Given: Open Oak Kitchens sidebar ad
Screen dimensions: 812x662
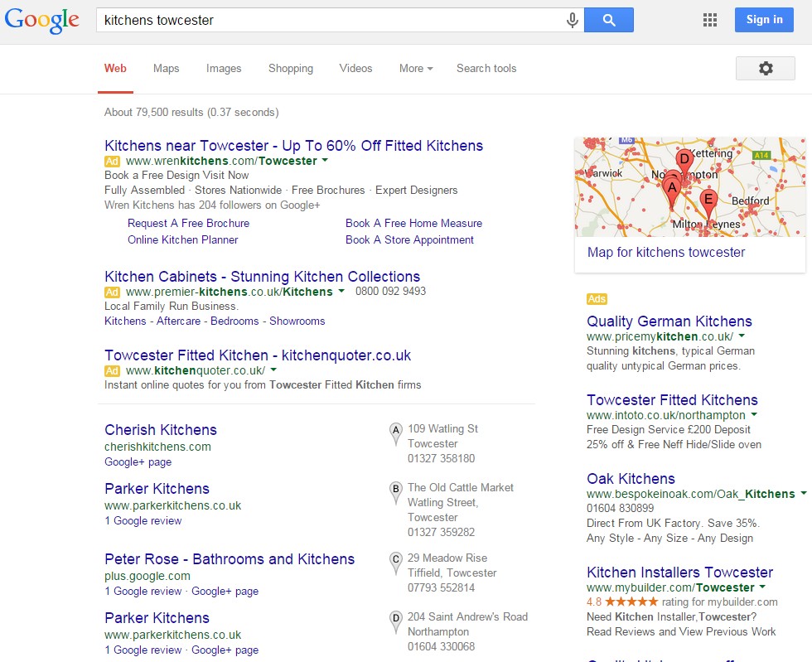Looking at the screenshot, I should coord(631,478).
